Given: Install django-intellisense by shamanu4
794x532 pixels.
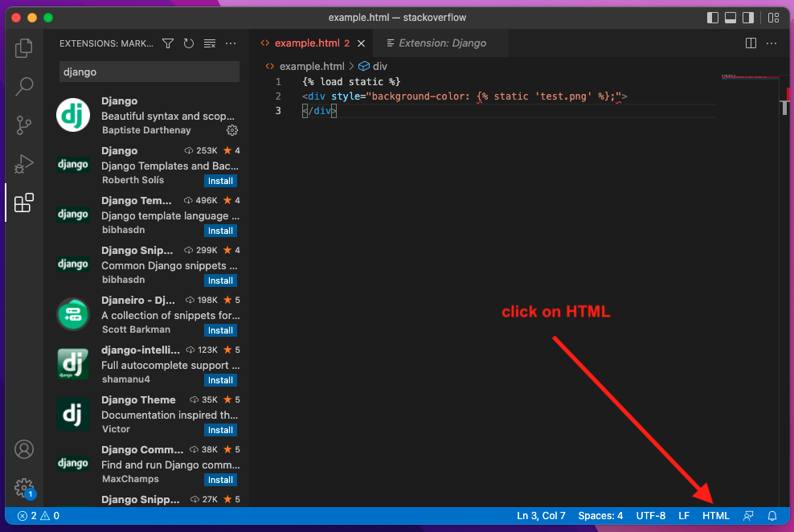Looking at the screenshot, I should tap(220, 380).
